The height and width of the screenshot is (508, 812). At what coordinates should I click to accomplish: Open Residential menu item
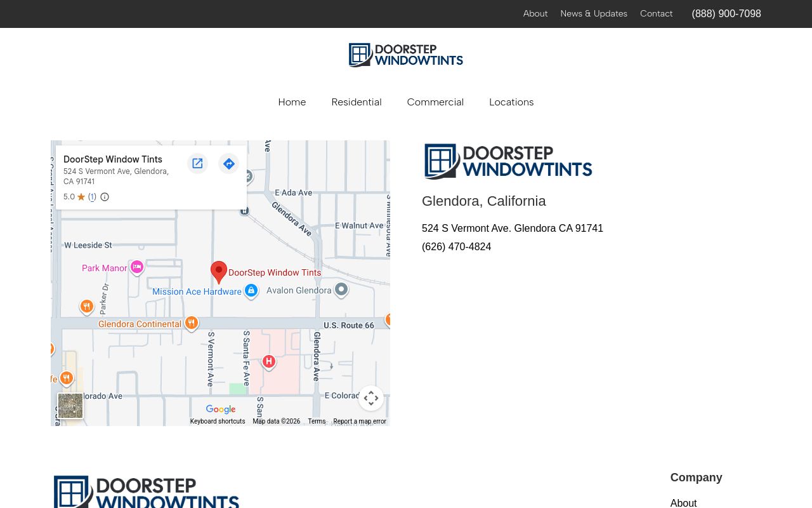357,102
